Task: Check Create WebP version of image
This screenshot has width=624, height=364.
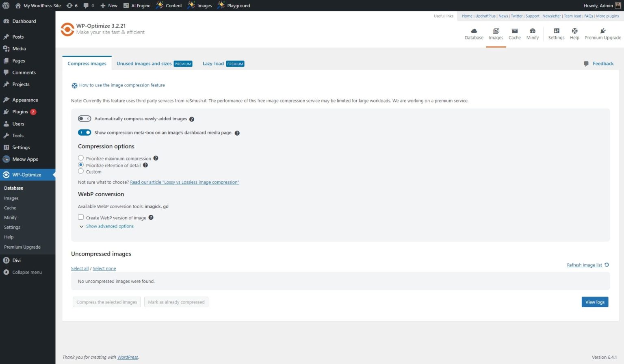Action: (x=80, y=217)
